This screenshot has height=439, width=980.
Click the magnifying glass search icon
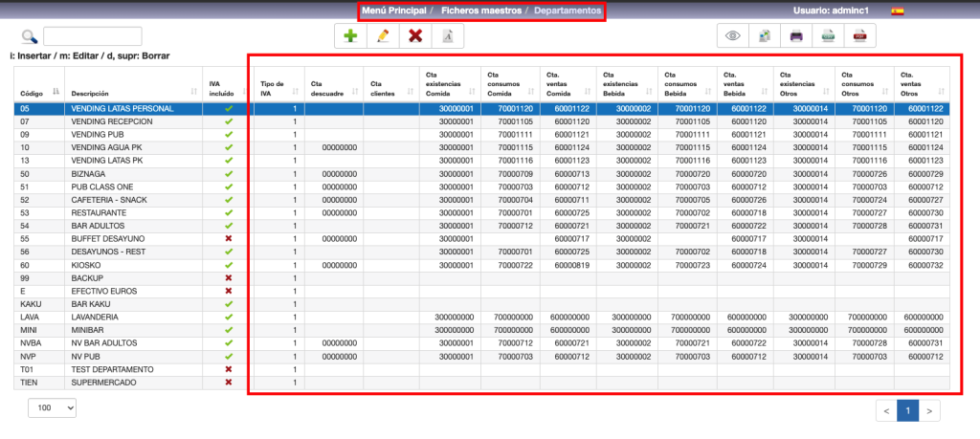pyautogui.click(x=29, y=37)
